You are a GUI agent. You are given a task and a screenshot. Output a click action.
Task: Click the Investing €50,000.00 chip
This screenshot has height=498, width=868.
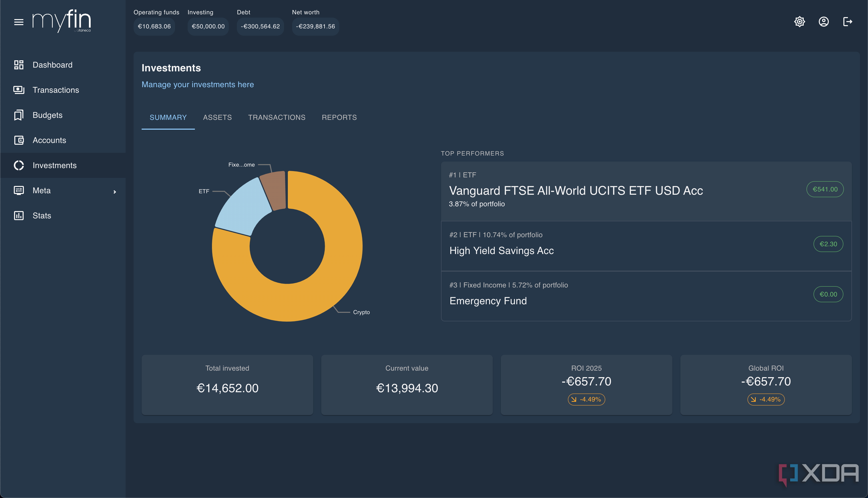[208, 26]
